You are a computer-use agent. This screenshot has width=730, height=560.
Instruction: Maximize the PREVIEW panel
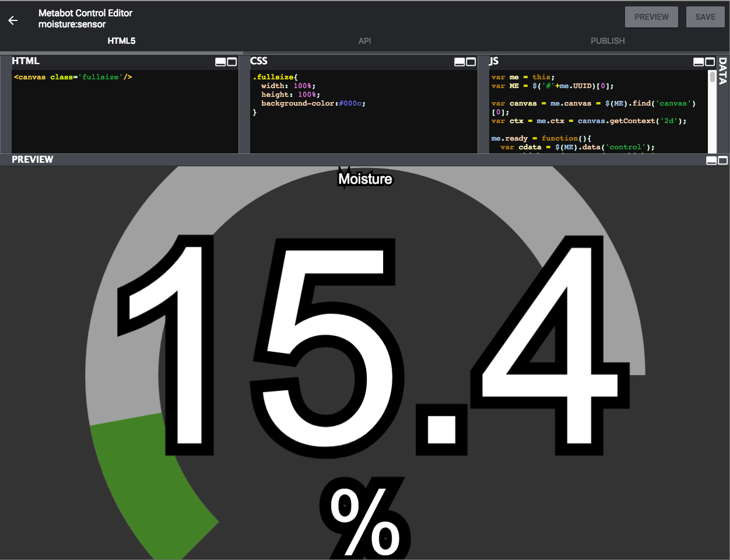[723, 160]
